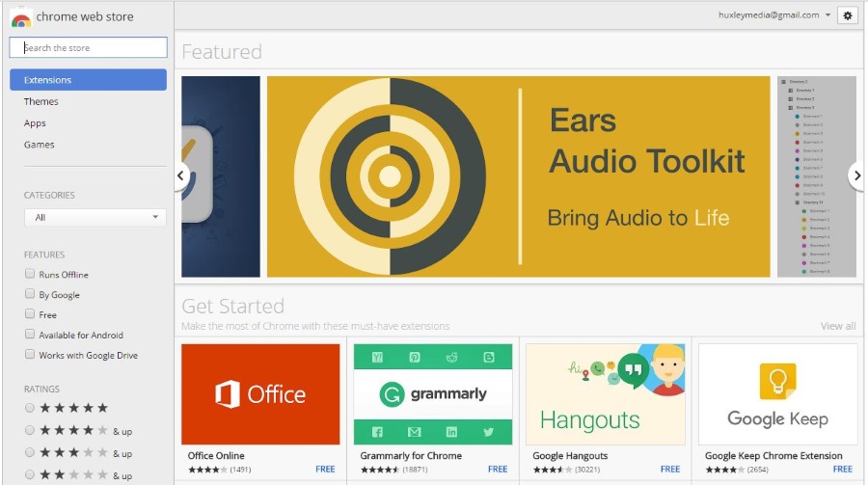Click FREE button for Office Online
This screenshot has height=485, width=868.
coord(325,469)
